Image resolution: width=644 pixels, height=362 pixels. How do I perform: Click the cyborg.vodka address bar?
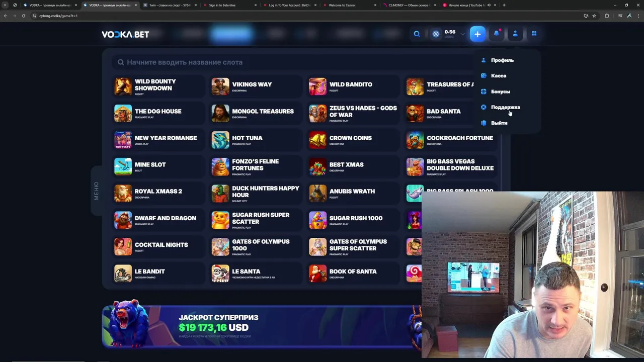click(302, 16)
